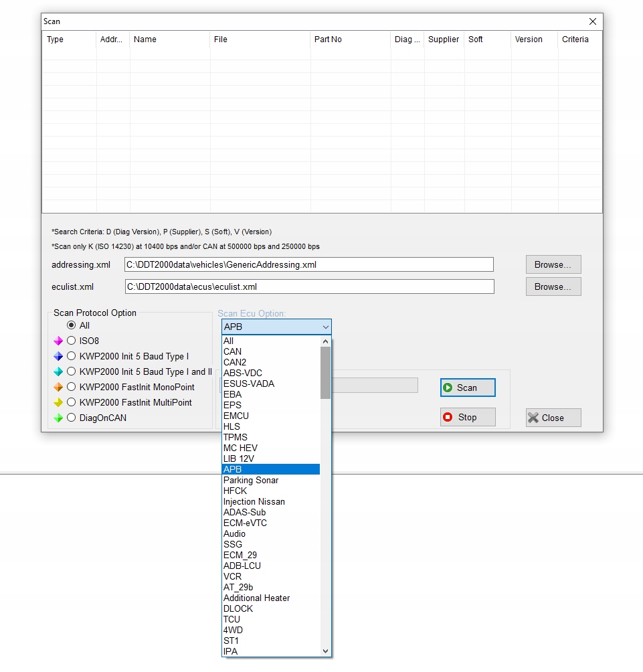Click the dropdown list scroll up arrow

pyautogui.click(x=326, y=341)
